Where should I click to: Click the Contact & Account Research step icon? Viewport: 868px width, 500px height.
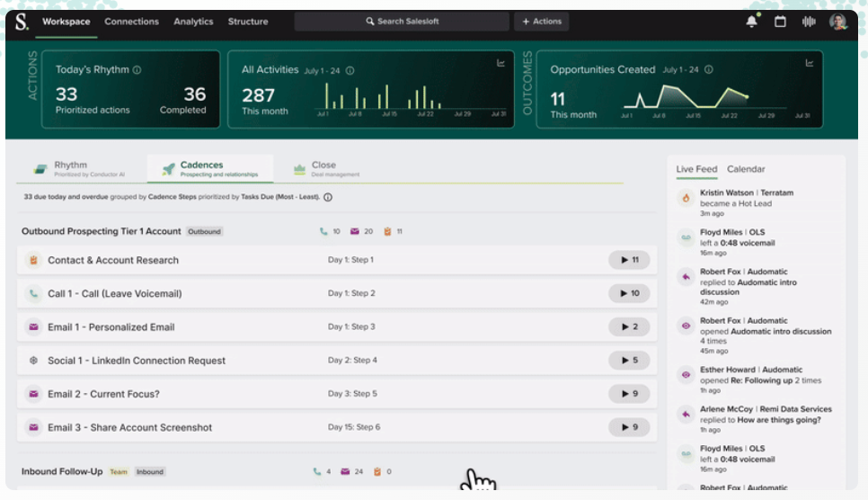[x=34, y=260]
